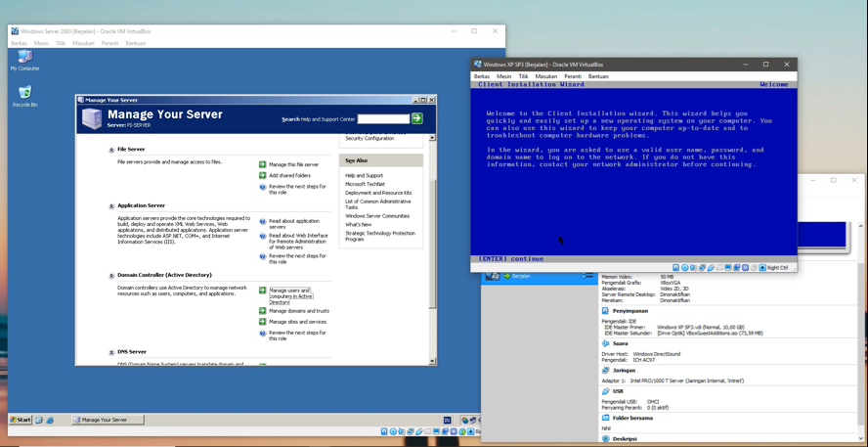Click 'Manage Your Server' taskbar button
Image resolution: width=868 pixels, height=447 pixels.
[108, 420]
